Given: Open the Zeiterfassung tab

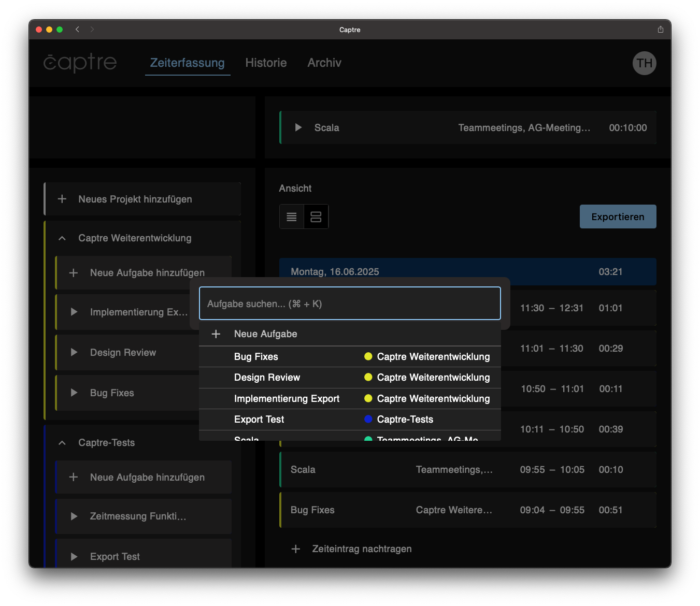Looking at the screenshot, I should coord(188,63).
